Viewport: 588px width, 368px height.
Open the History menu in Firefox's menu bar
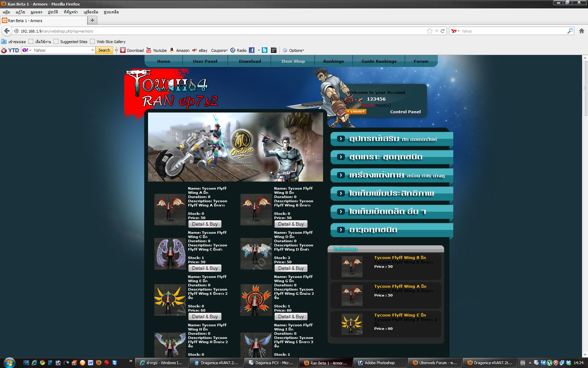click(53, 12)
